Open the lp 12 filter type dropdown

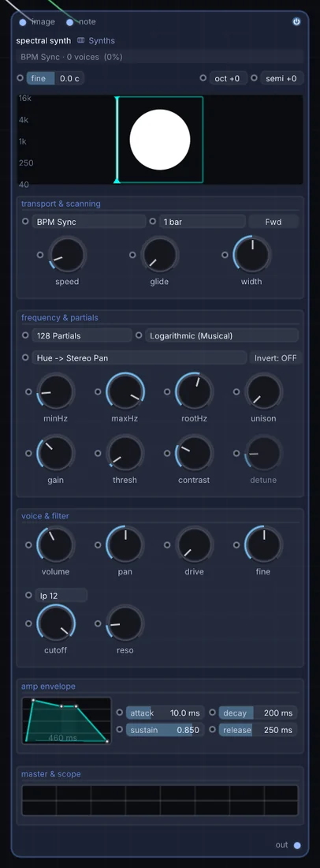point(61,596)
